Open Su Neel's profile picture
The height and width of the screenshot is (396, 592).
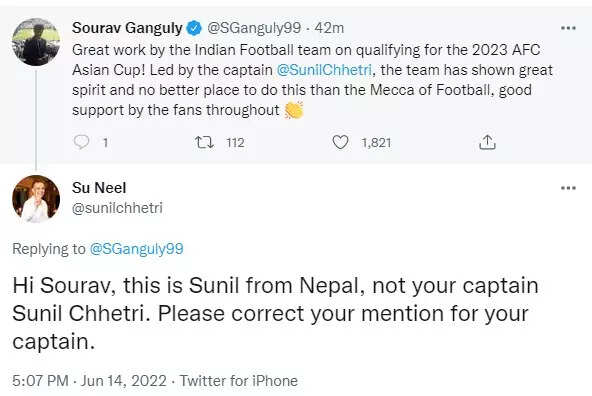(36, 199)
